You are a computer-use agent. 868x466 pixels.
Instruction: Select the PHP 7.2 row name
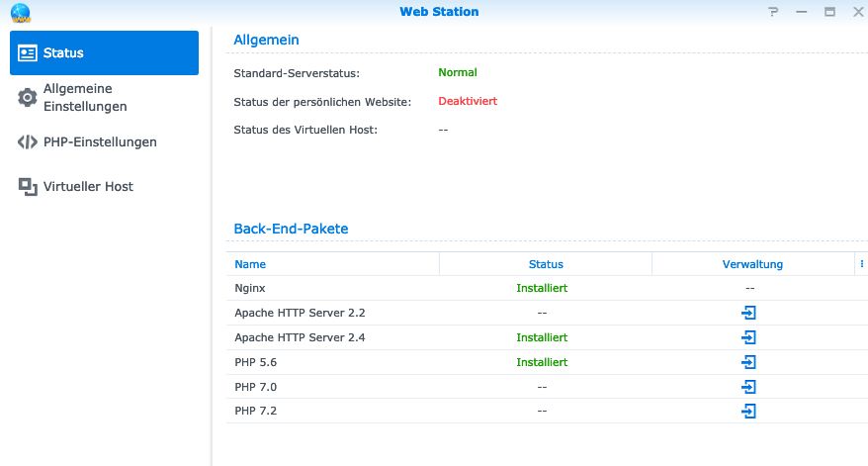255,411
